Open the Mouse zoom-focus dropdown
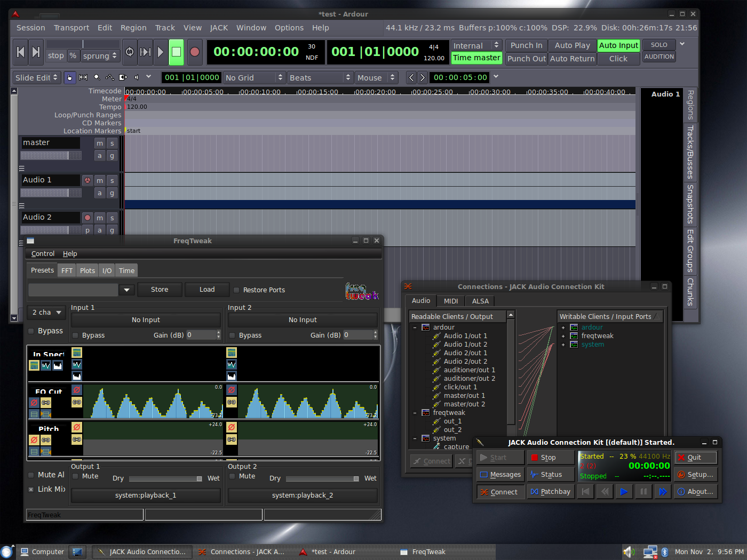 [376, 78]
